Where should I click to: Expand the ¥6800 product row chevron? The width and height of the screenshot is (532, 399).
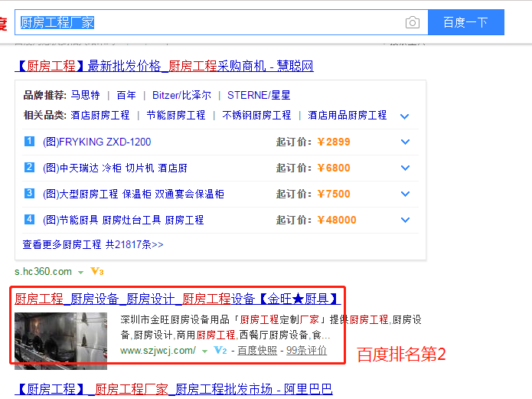[405, 168]
